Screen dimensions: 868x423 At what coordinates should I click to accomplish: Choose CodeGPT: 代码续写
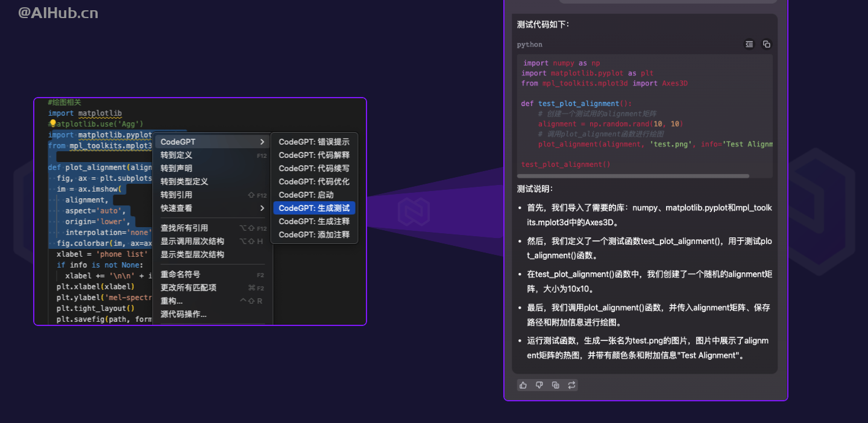314,168
